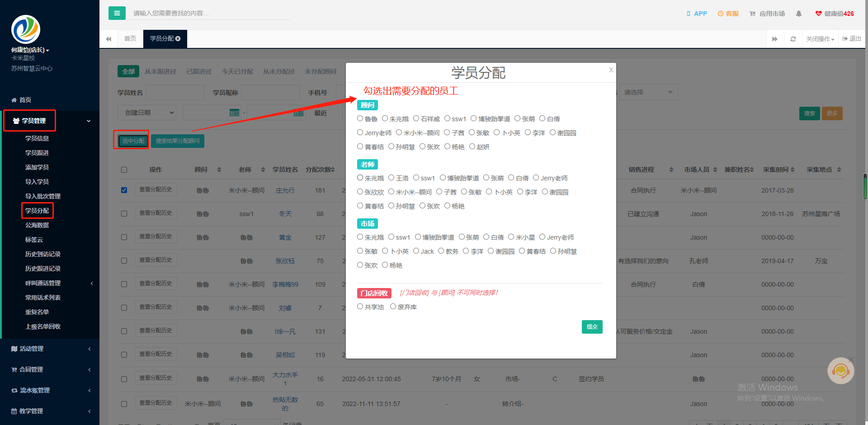This screenshot has width=868, height=425.
Task: Close the 学员分配 tab via its x icon
Action: tap(178, 39)
